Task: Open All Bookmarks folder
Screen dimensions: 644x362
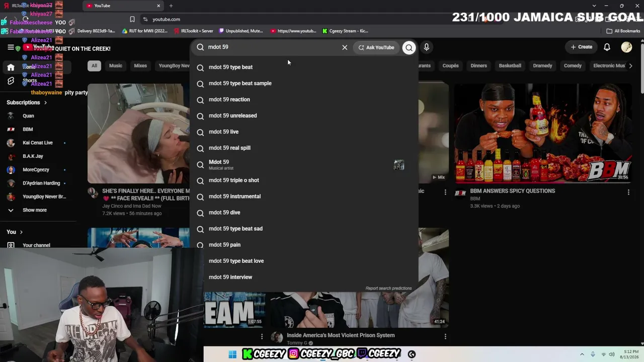Action: click(623, 31)
